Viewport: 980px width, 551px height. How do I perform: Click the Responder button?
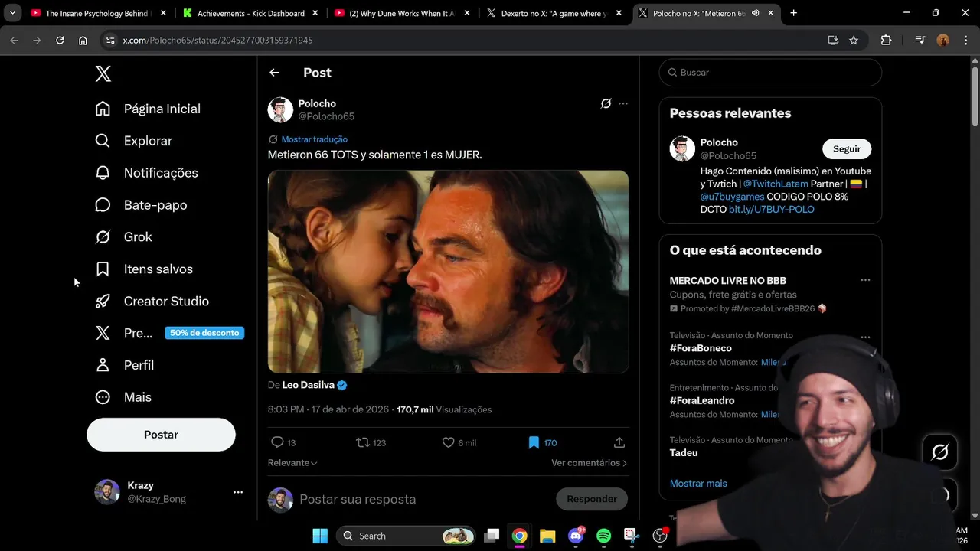point(592,499)
